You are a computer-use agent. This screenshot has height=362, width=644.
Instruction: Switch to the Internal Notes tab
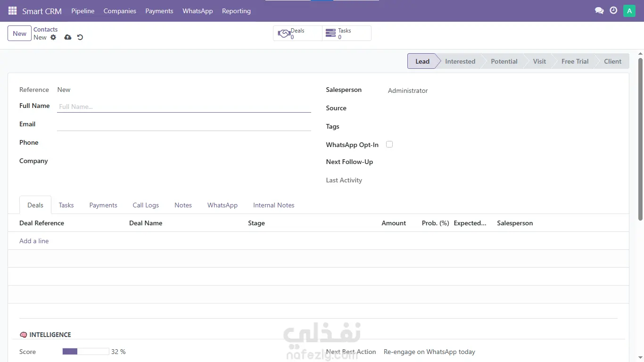(x=273, y=205)
